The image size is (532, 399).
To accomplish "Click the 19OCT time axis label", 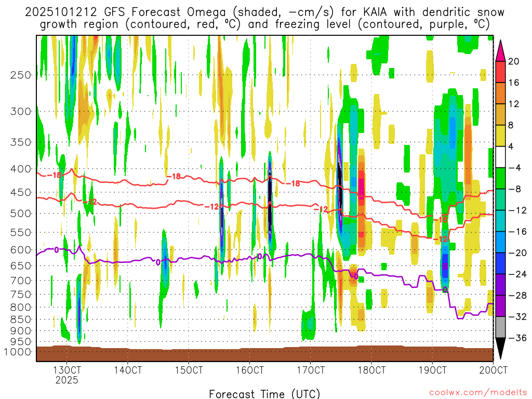I will pyautogui.click(x=432, y=370).
